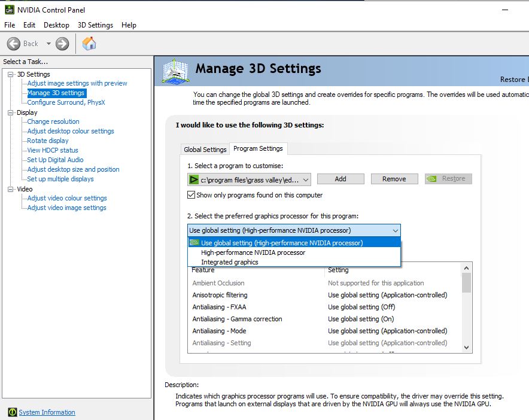Image resolution: width=529 pixels, height=420 pixels.
Task: Go to the Home page icon
Action: [x=89, y=44]
